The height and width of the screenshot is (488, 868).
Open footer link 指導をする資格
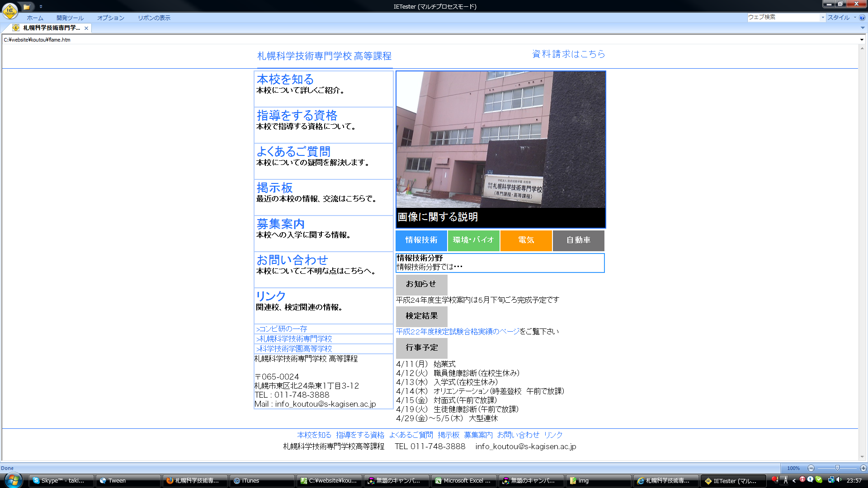point(360,435)
